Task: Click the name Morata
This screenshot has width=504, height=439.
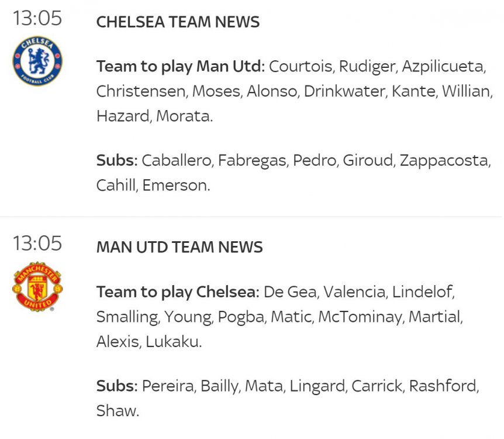Action: (x=183, y=116)
